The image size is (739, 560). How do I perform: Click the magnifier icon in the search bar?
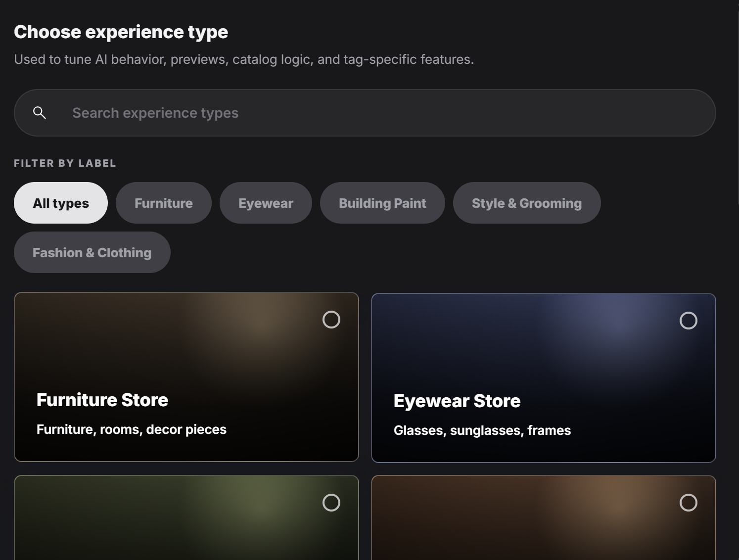pyautogui.click(x=40, y=113)
